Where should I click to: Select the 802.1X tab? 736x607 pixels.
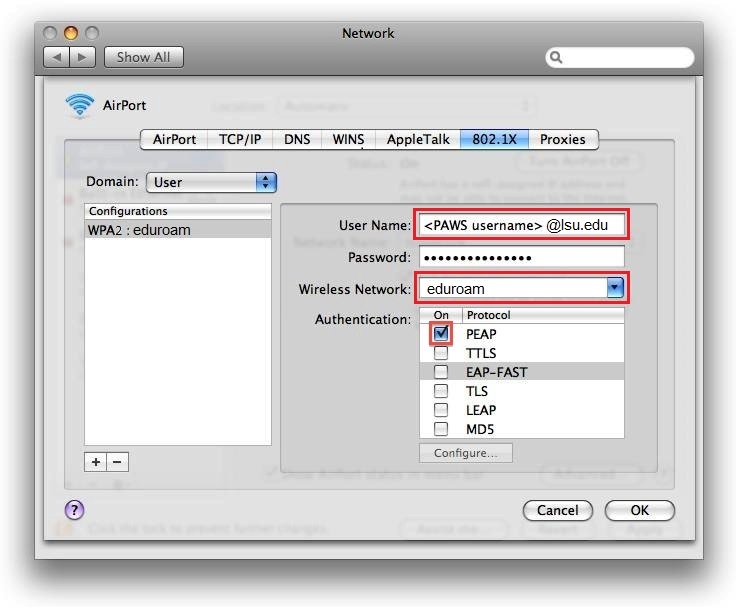tap(494, 139)
